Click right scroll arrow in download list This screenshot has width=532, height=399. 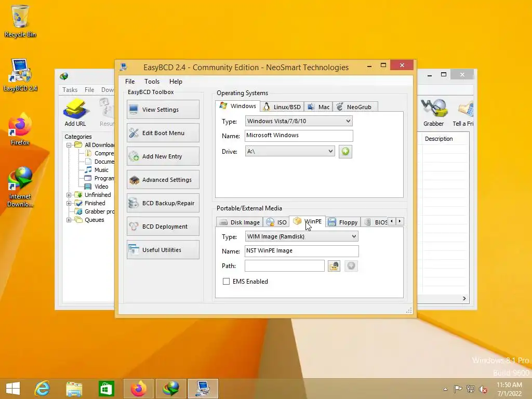[464, 299]
